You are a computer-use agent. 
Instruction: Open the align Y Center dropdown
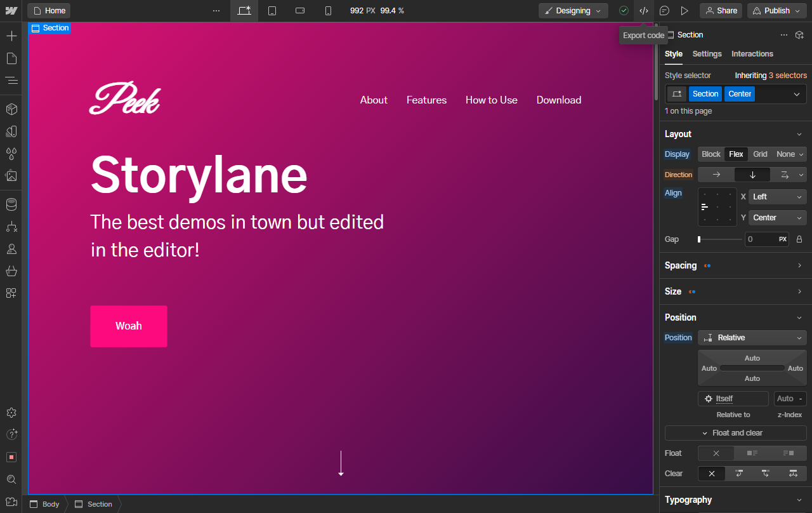click(778, 218)
